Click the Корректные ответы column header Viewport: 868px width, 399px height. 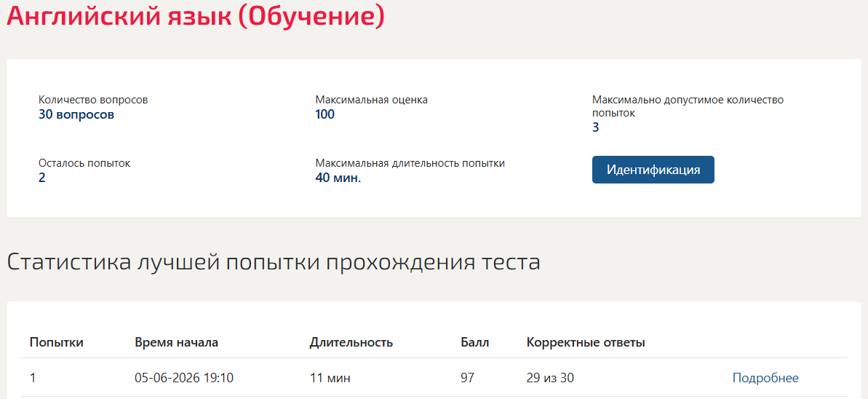tap(586, 342)
